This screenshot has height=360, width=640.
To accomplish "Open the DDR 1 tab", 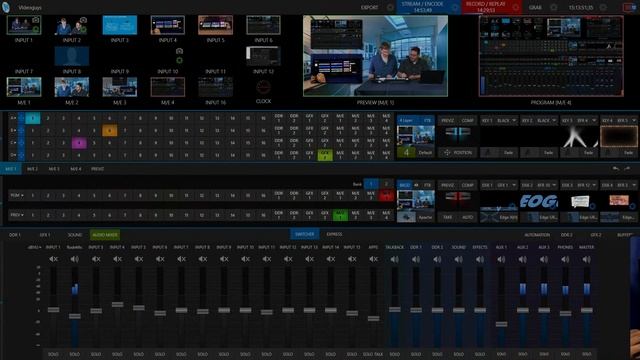I will click(x=15, y=235).
